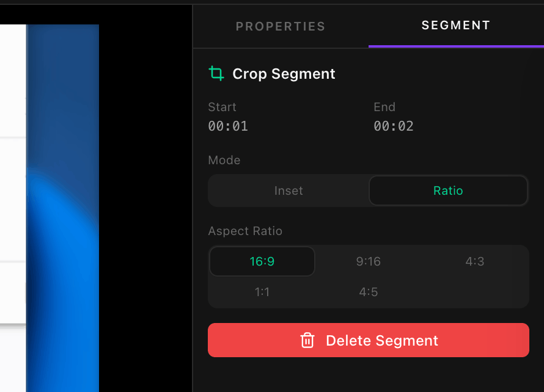Click the Start time value 00:01
The width and height of the screenshot is (544, 392).
(x=228, y=126)
